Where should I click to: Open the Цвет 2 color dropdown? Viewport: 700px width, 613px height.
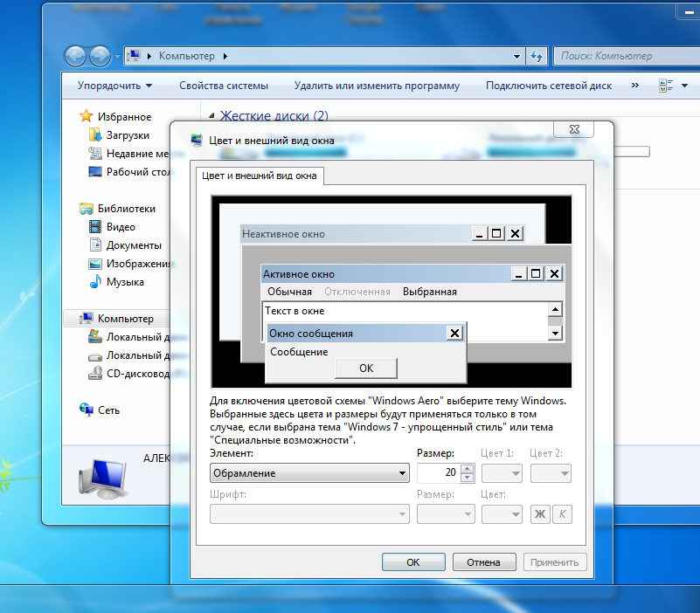click(x=551, y=473)
